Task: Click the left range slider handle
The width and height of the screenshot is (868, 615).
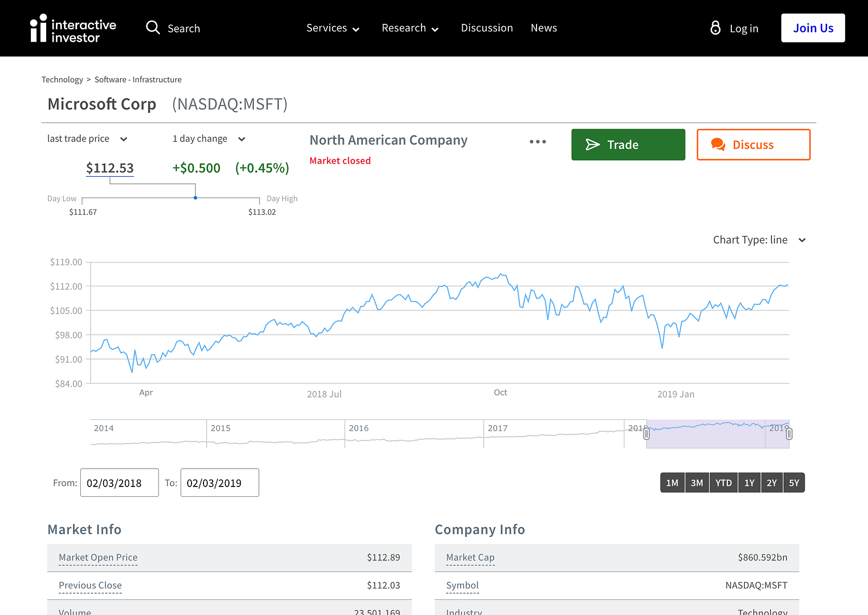Action: [x=646, y=434]
